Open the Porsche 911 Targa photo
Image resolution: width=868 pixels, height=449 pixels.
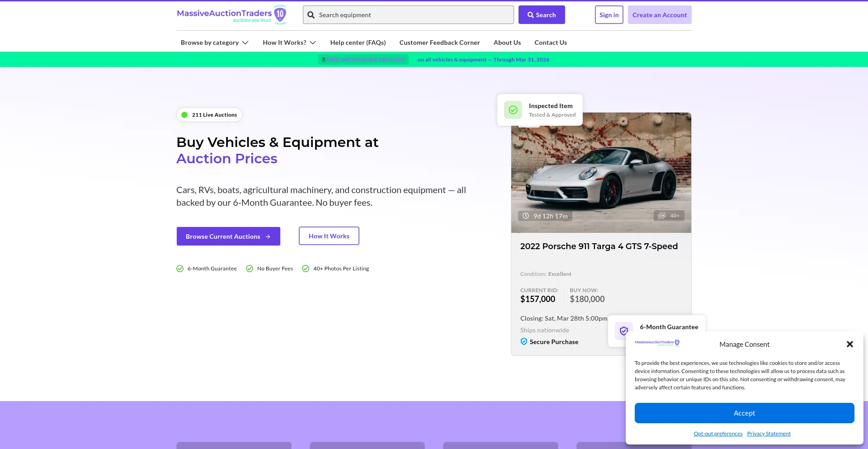[601, 173]
